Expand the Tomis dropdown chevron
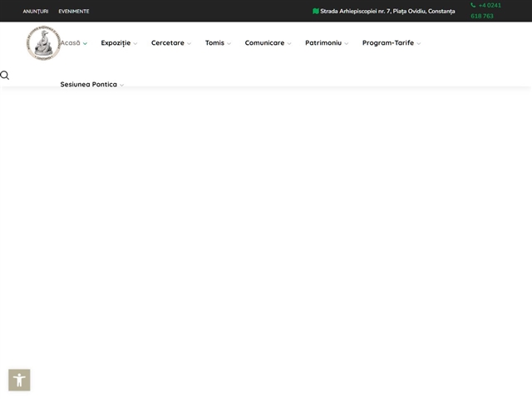This screenshot has height=399, width=532. pos(229,43)
